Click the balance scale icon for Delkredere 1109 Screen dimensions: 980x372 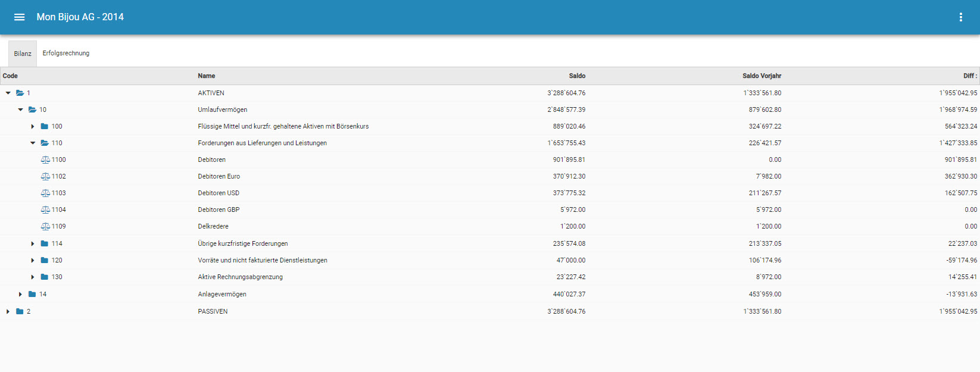[x=45, y=226]
